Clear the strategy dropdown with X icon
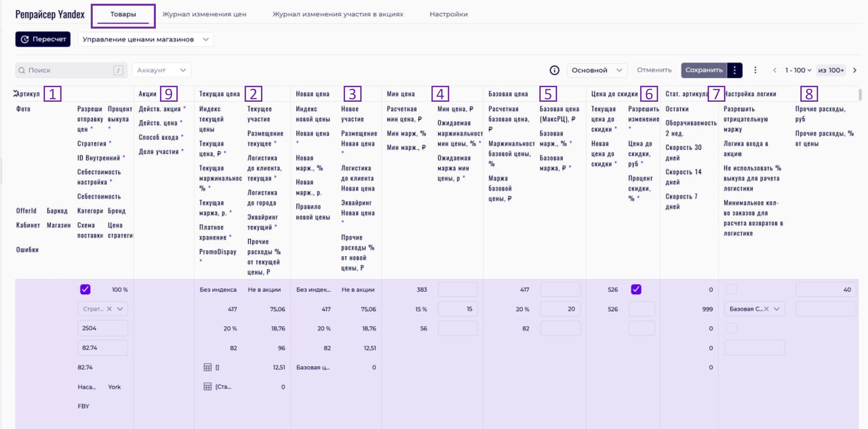Viewport: 868px width, 429px height. coord(109,309)
